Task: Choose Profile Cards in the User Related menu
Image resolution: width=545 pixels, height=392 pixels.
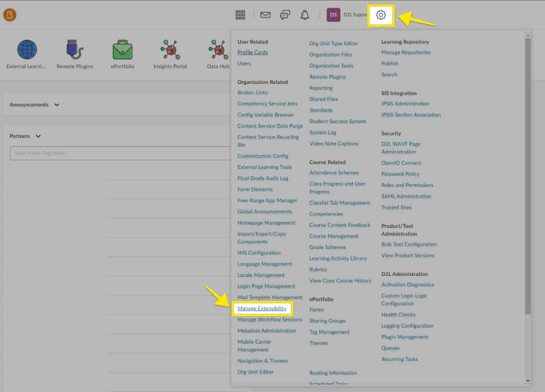Action: 252,52
